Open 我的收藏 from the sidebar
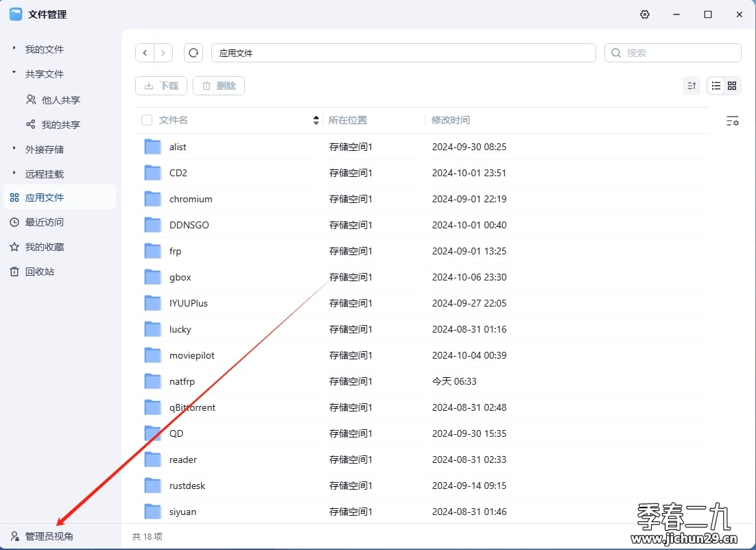Viewport: 756px width, 550px height. pyautogui.click(x=45, y=247)
